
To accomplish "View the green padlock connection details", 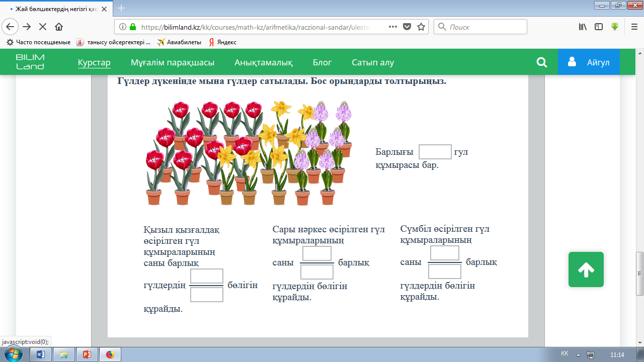I will [x=133, y=27].
